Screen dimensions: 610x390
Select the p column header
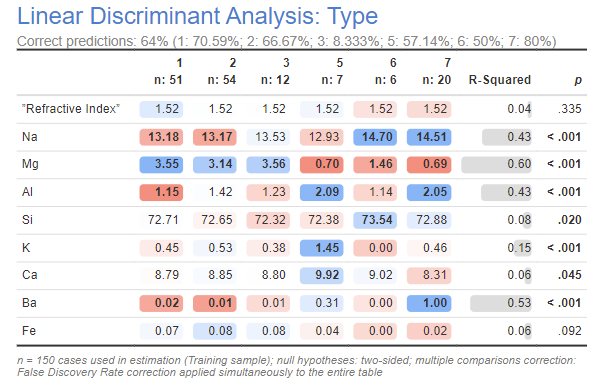pyautogui.click(x=578, y=80)
